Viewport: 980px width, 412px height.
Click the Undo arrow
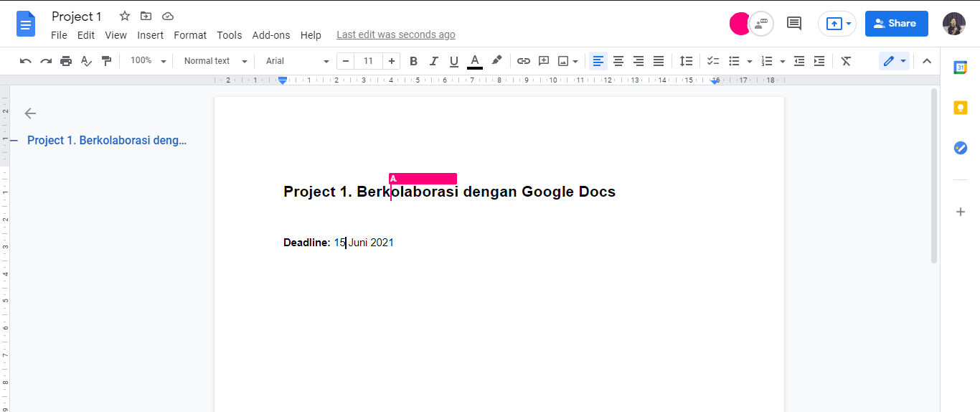[x=26, y=61]
